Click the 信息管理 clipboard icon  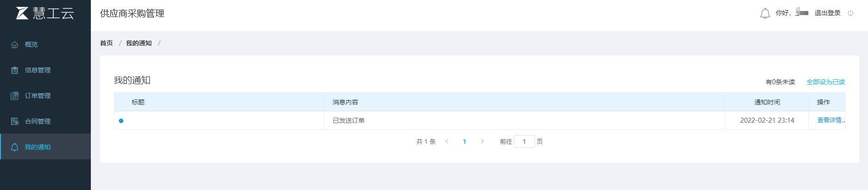click(x=15, y=70)
